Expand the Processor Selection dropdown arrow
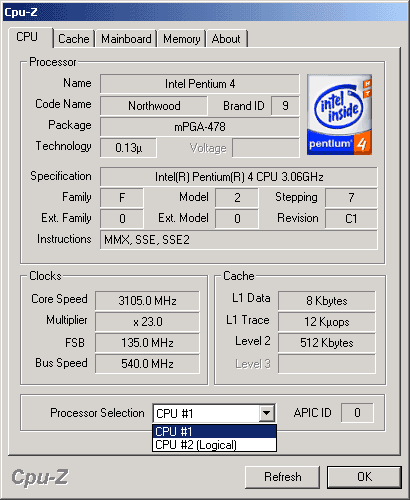 (266, 413)
